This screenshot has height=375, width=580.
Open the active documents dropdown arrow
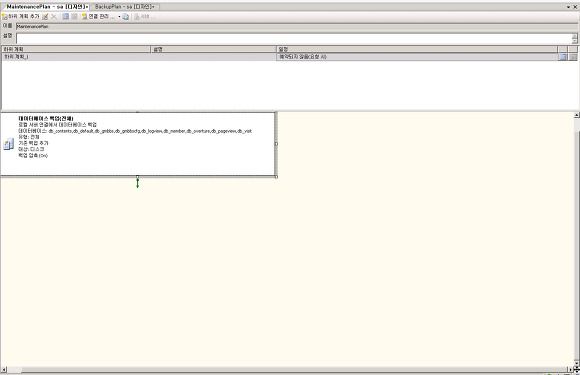pyautogui.click(x=568, y=7)
